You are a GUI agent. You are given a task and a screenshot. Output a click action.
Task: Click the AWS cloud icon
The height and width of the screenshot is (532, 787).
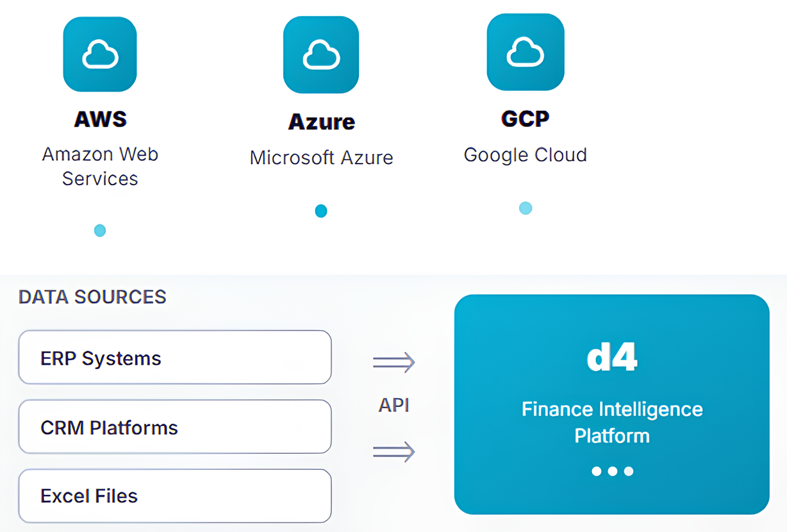100,54
